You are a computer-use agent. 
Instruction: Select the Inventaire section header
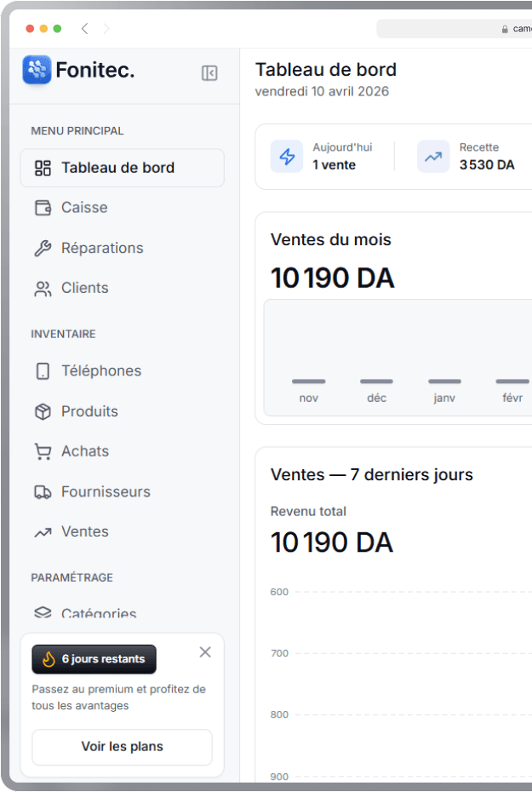click(63, 334)
